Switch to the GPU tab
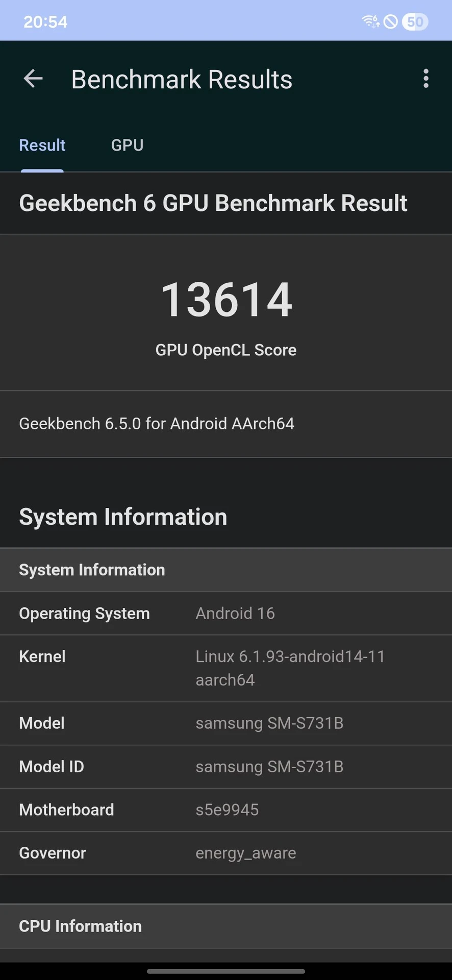Screen dimensions: 452x980 (127, 145)
